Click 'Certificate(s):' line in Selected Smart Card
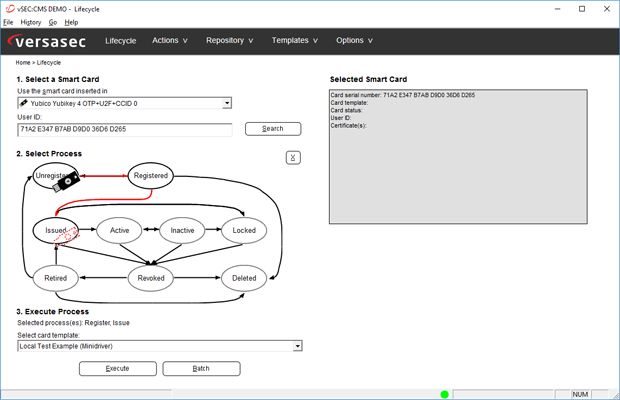 [x=348, y=126]
